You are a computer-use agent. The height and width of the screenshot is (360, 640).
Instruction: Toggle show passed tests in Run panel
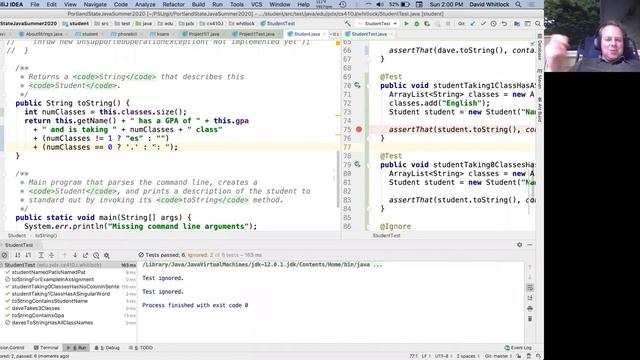(4, 255)
